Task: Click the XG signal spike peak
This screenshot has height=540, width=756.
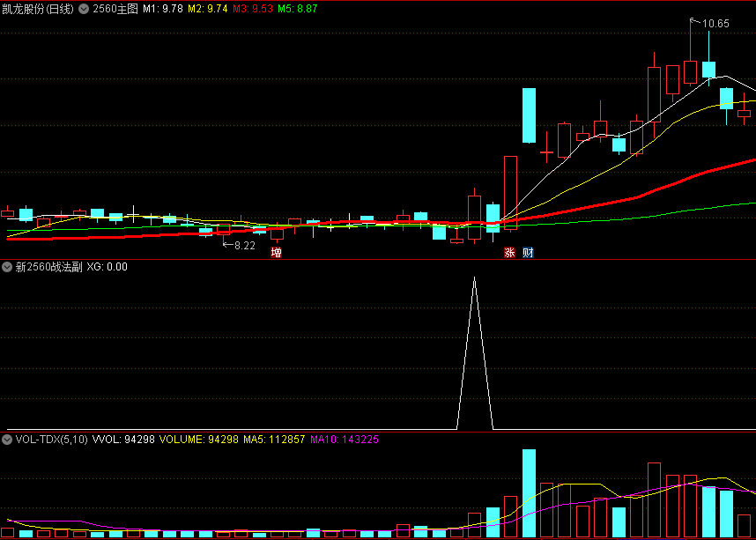Action: point(474,278)
